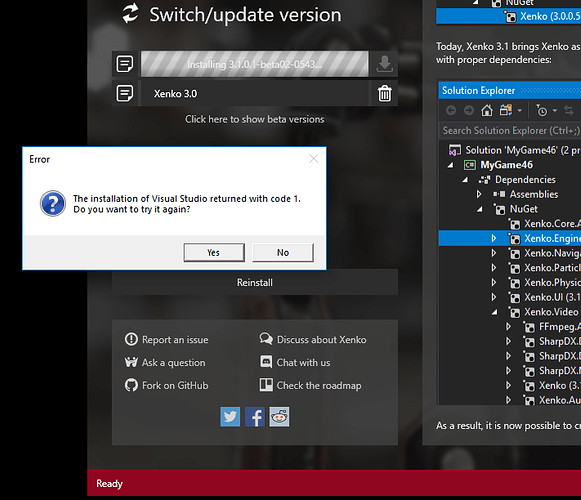Click Check the roadmap link

(x=319, y=385)
